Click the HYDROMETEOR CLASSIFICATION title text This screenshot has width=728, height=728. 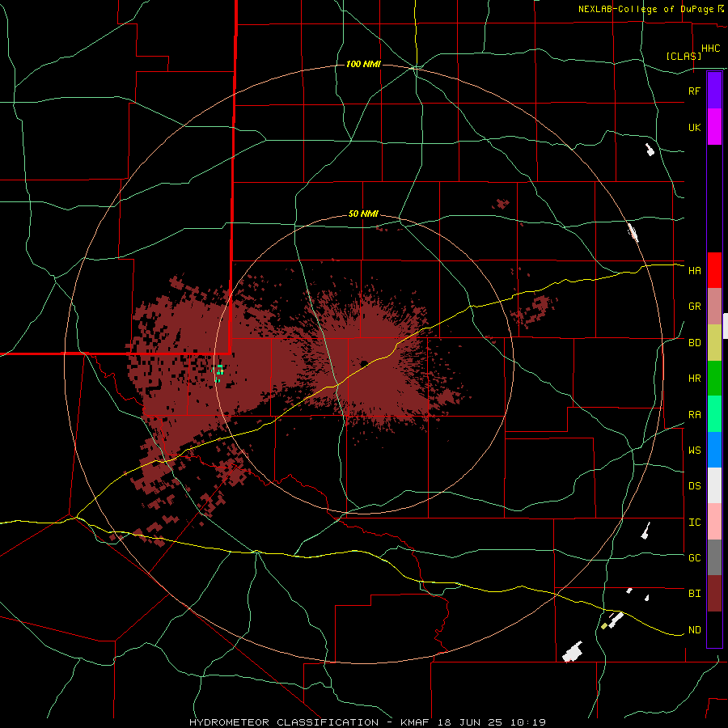pyautogui.click(x=284, y=722)
